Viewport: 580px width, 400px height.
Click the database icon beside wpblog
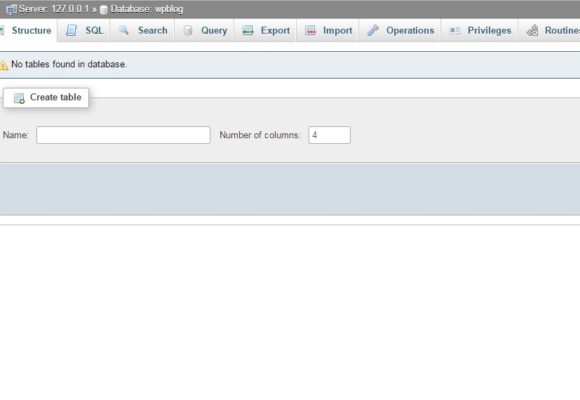click(104, 10)
